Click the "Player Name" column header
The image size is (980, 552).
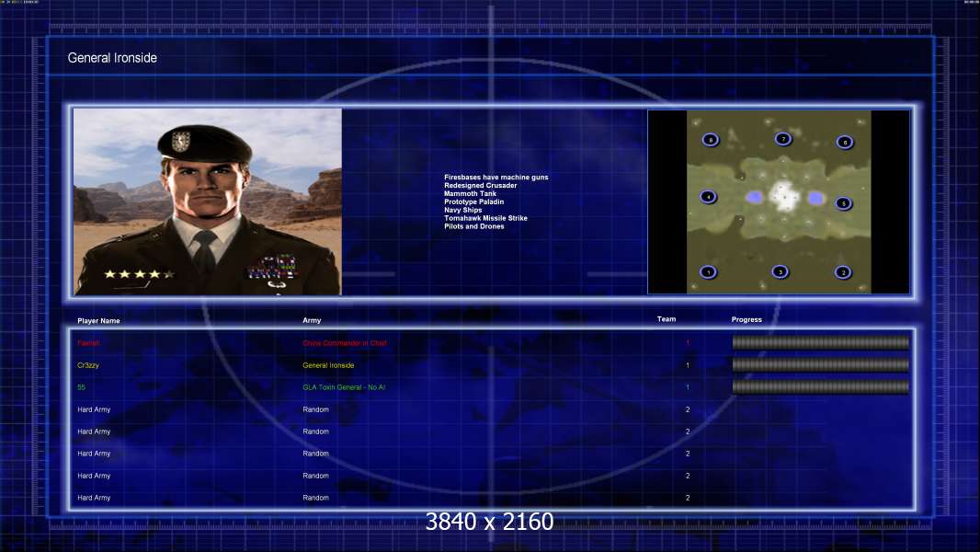pos(98,321)
